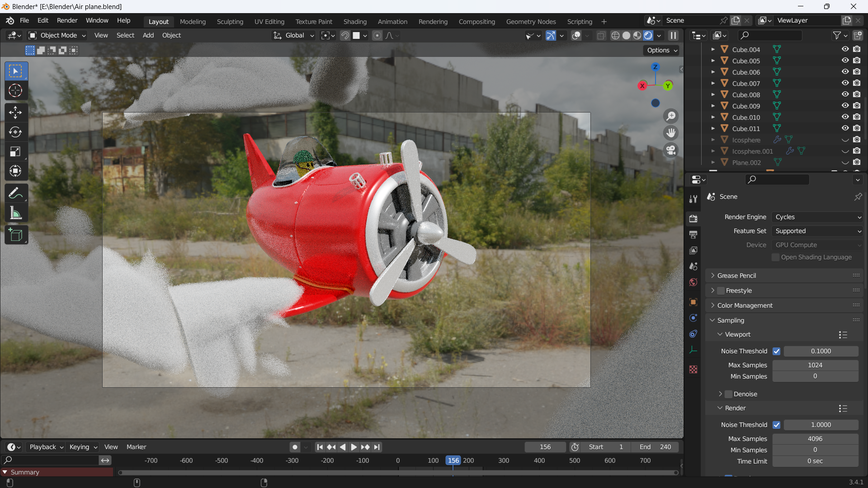Disable Cube.010 in renders
The width and height of the screenshot is (868, 488).
(x=857, y=117)
